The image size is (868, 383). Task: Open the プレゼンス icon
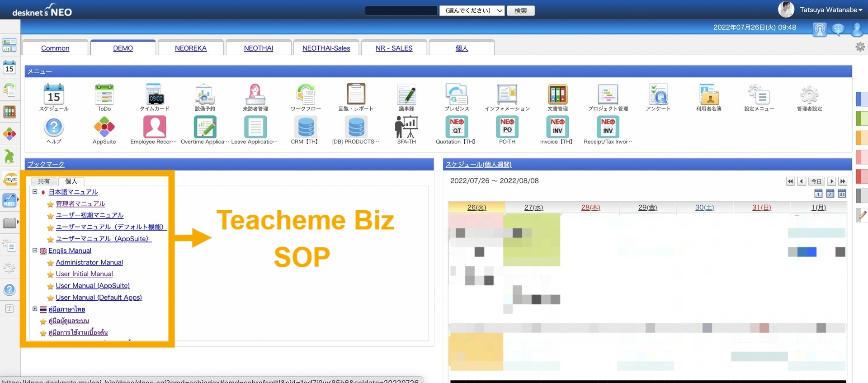click(457, 94)
